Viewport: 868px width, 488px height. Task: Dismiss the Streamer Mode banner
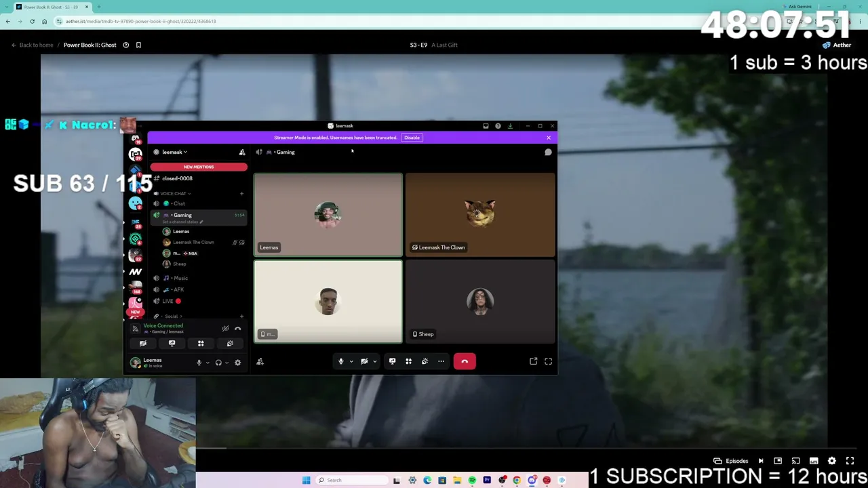point(549,138)
